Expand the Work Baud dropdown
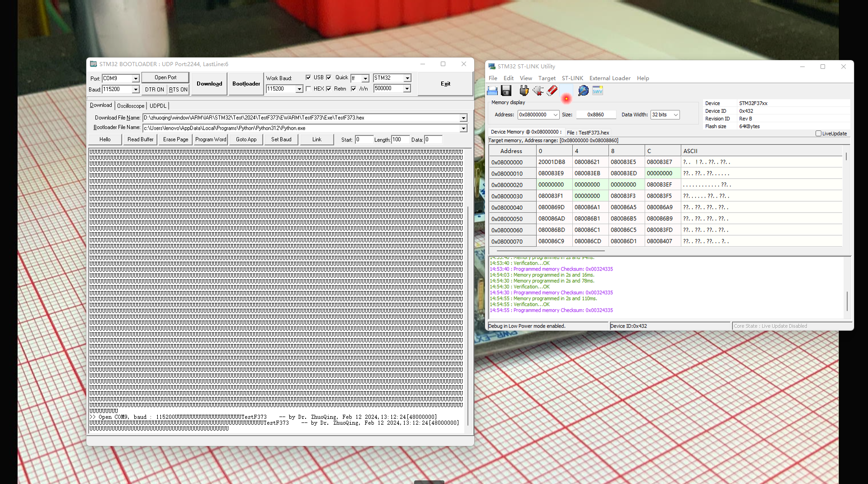Viewport: 868px width, 484px height. coord(299,89)
